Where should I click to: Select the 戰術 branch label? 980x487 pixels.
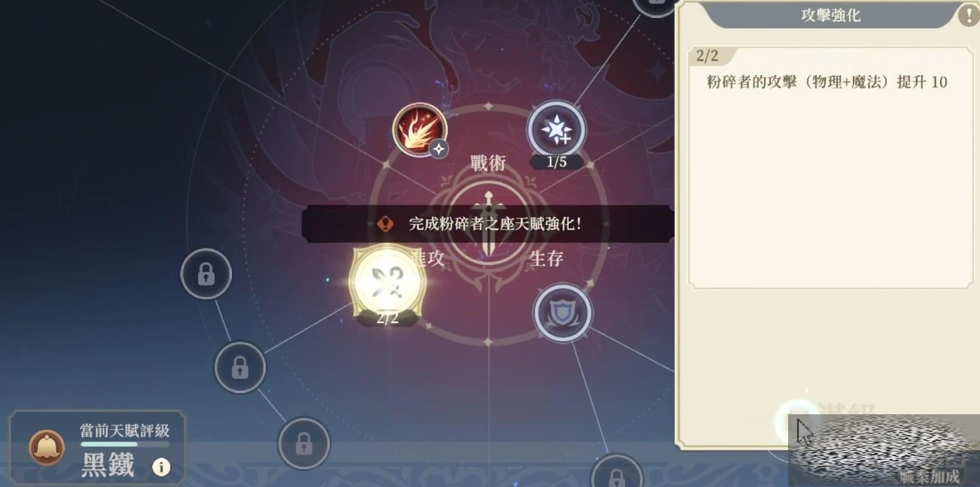pos(488,163)
